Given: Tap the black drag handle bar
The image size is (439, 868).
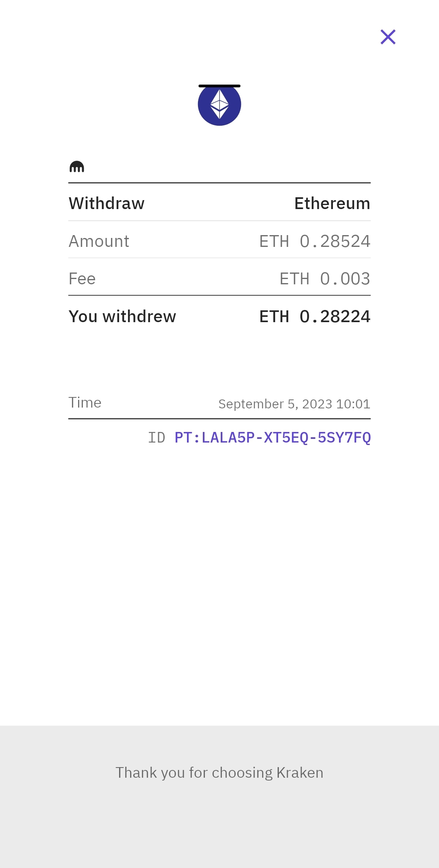Looking at the screenshot, I should (219, 86).
